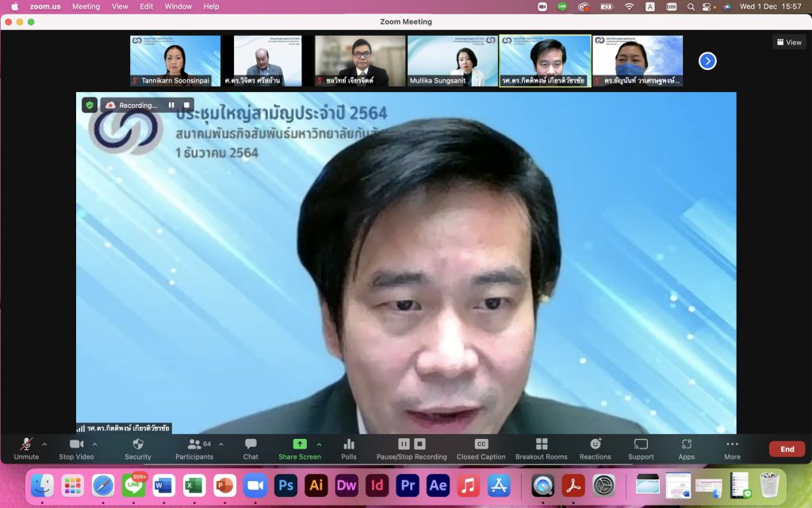The width and height of the screenshot is (812, 508).
Task: Open the View menu in menu bar
Action: [120, 6]
